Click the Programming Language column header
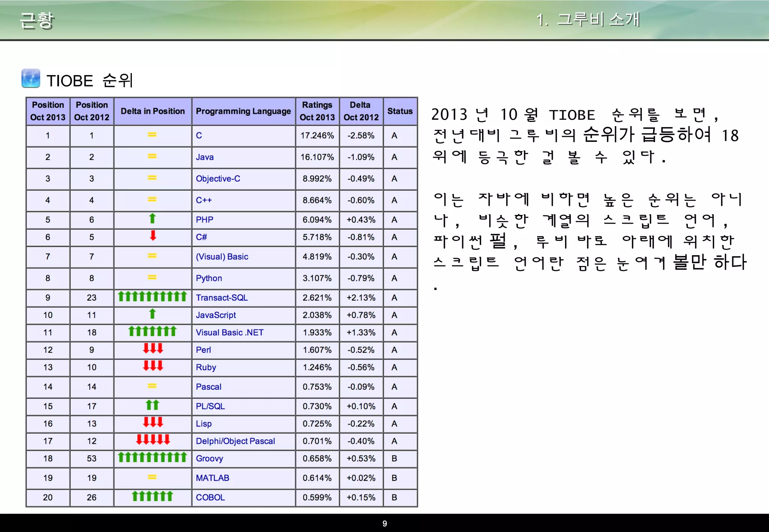The width and height of the screenshot is (769, 532). click(243, 111)
